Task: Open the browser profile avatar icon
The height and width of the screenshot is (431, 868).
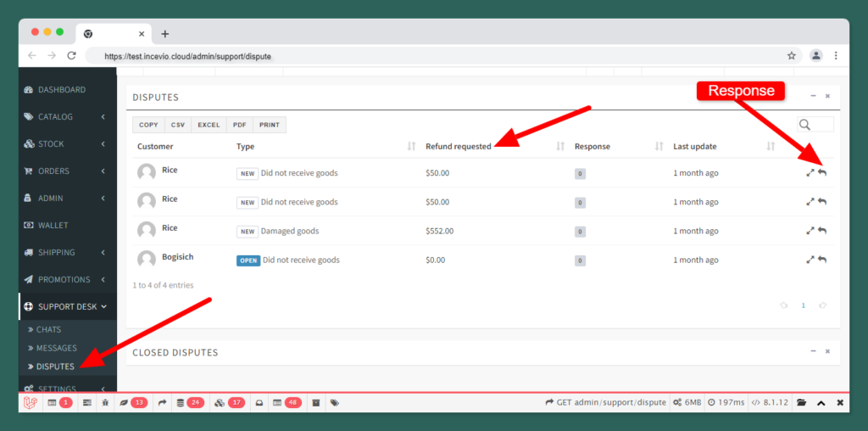Action: tap(815, 56)
